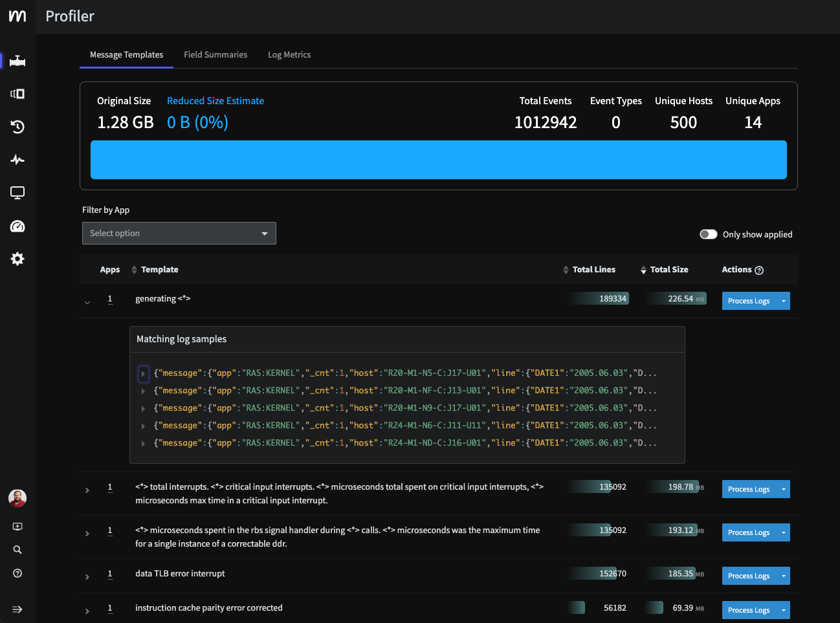Open the settings gear in sidebar
This screenshot has height=623, width=840.
pos(17,259)
